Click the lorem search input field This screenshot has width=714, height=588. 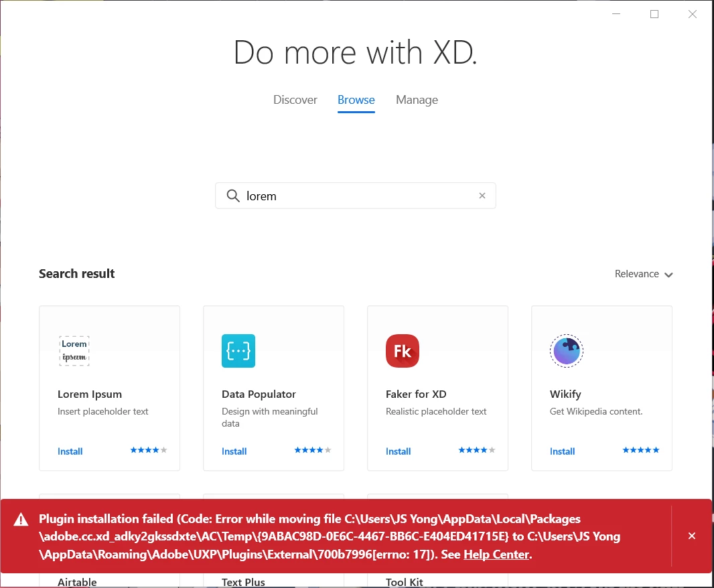[x=355, y=196]
